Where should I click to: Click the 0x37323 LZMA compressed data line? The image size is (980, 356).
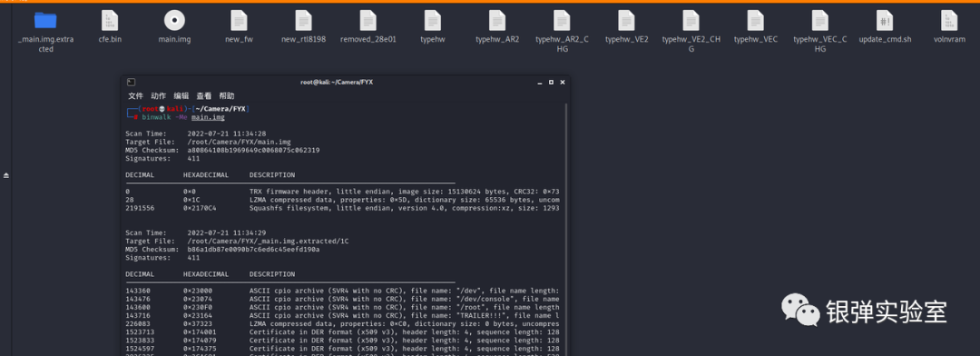click(342, 323)
